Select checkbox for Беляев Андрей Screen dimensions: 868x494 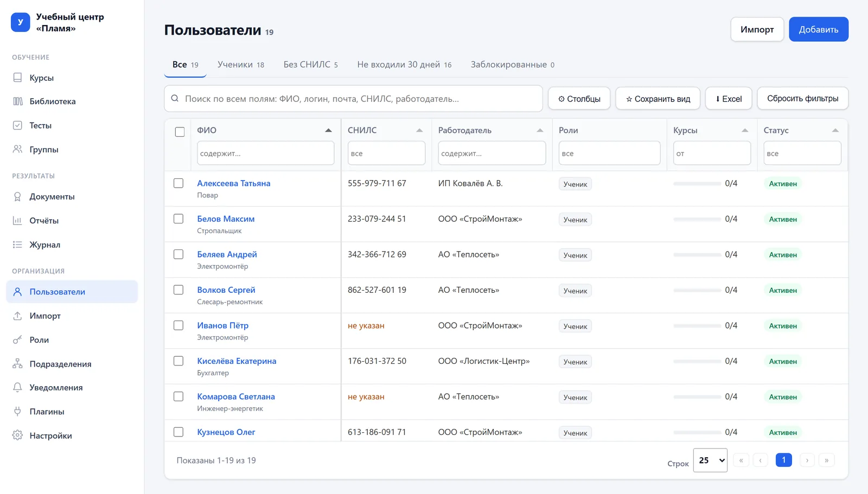click(x=178, y=254)
